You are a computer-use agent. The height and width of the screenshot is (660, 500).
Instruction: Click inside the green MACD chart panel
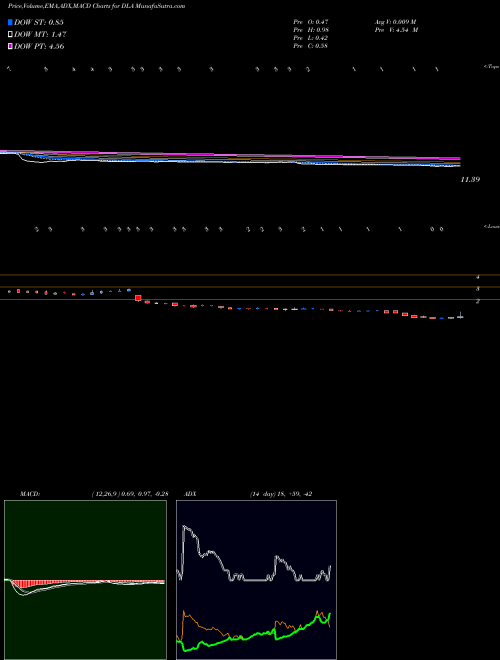click(85, 580)
